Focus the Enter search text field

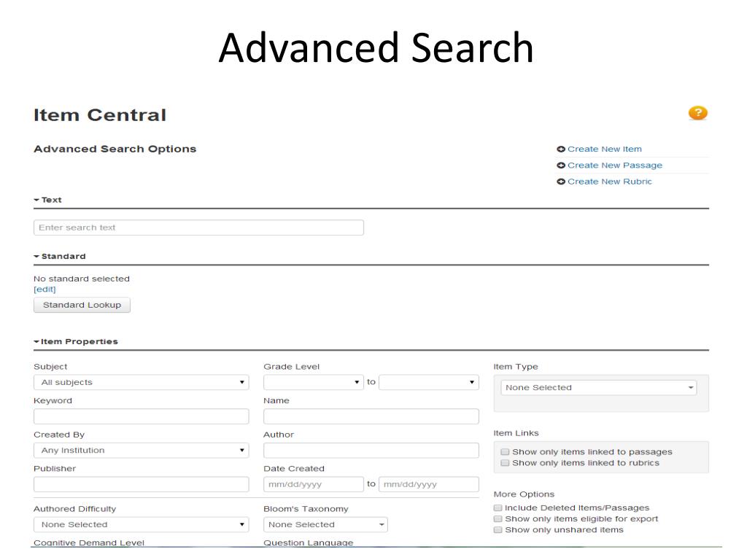pyautogui.click(x=198, y=227)
